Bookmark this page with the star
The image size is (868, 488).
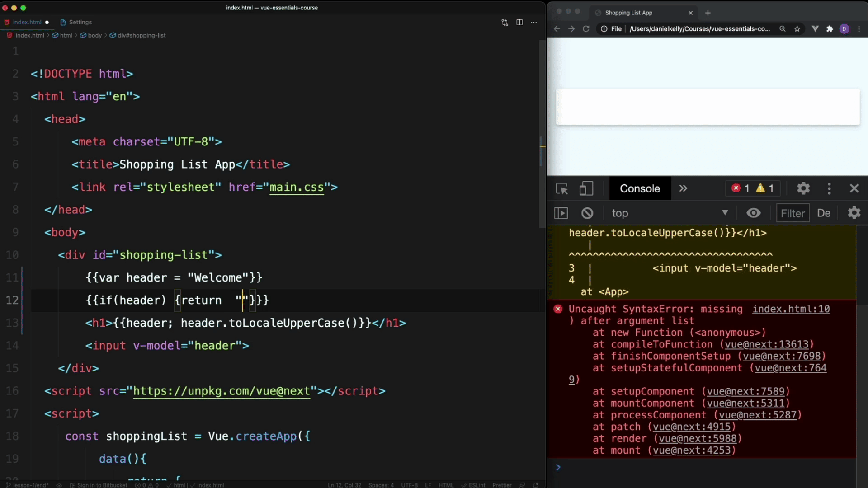point(797,29)
